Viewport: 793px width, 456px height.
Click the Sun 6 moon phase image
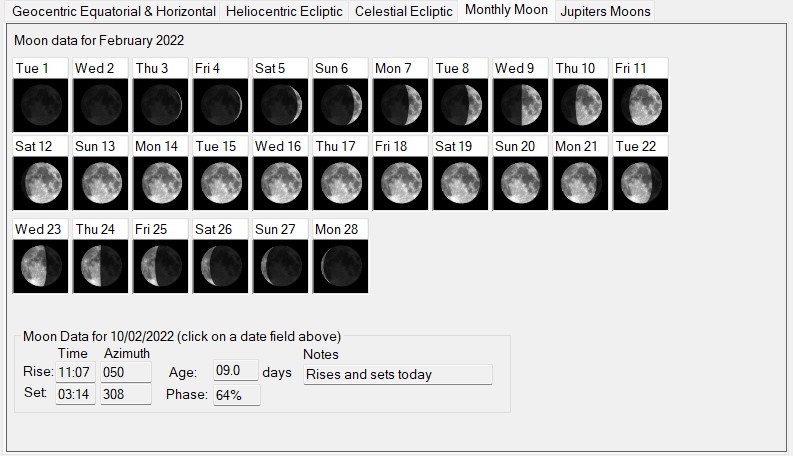[x=341, y=105]
